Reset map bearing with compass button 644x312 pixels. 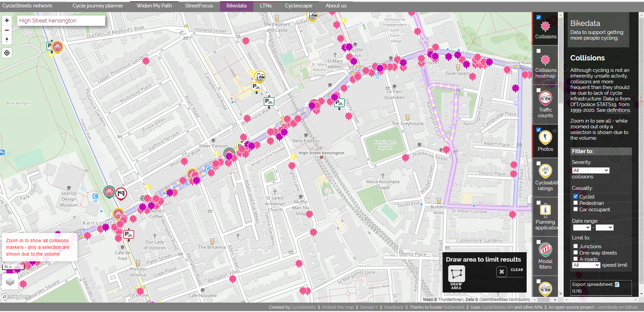pyautogui.click(x=7, y=40)
